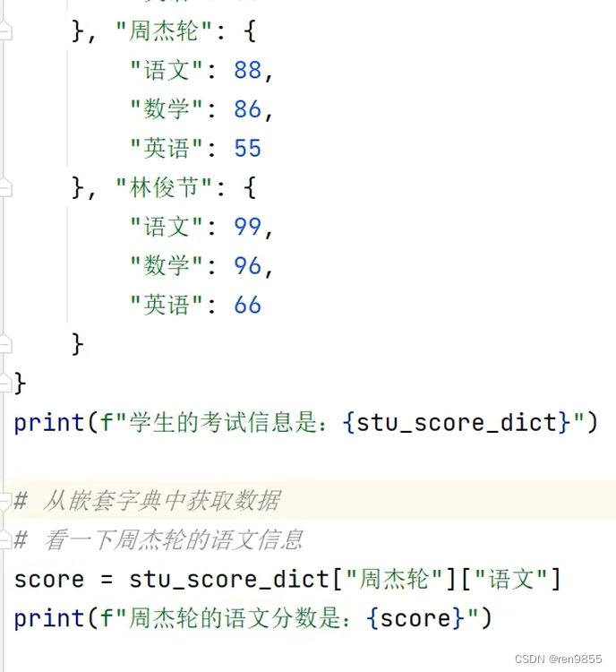
Task: Collapse the fold marker beside the "林俊节" line
Action: pyautogui.click(x=5, y=188)
